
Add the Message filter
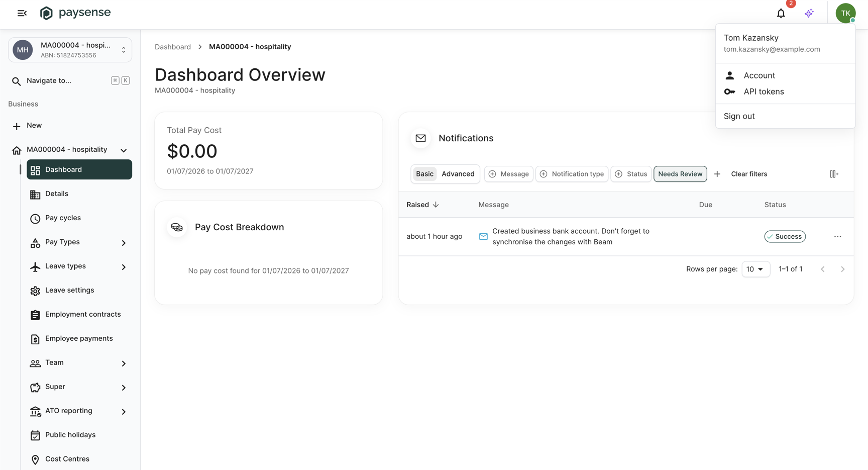(x=508, y=174)
